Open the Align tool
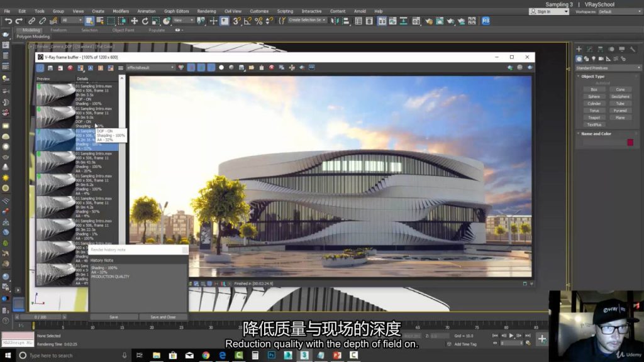The image size is (644, 362). (x=345, y=21)
